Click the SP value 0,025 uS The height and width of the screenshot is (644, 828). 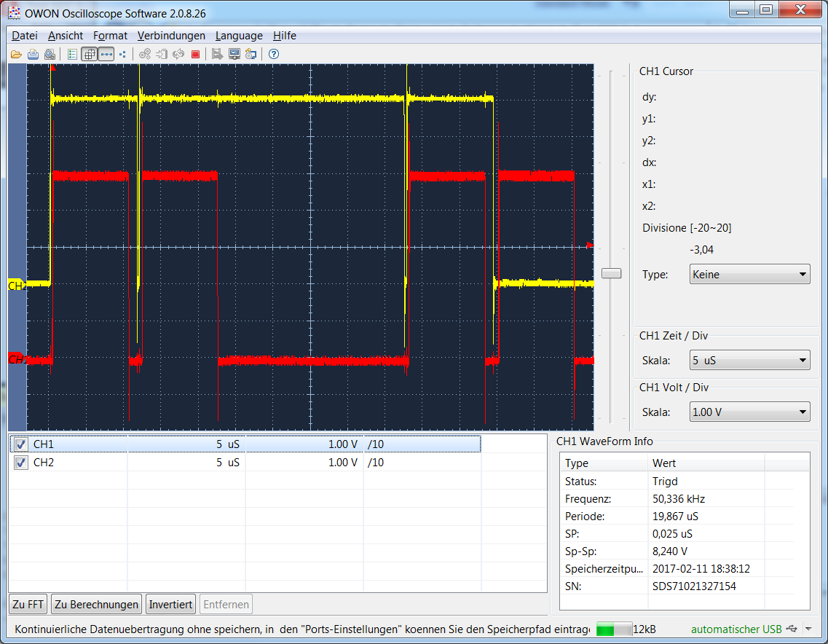point(672,533)
